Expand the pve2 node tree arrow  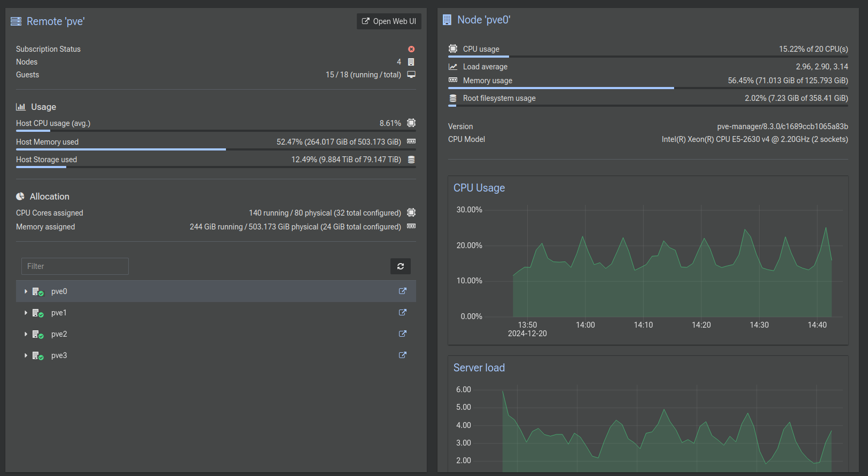(x=26, y=334)
